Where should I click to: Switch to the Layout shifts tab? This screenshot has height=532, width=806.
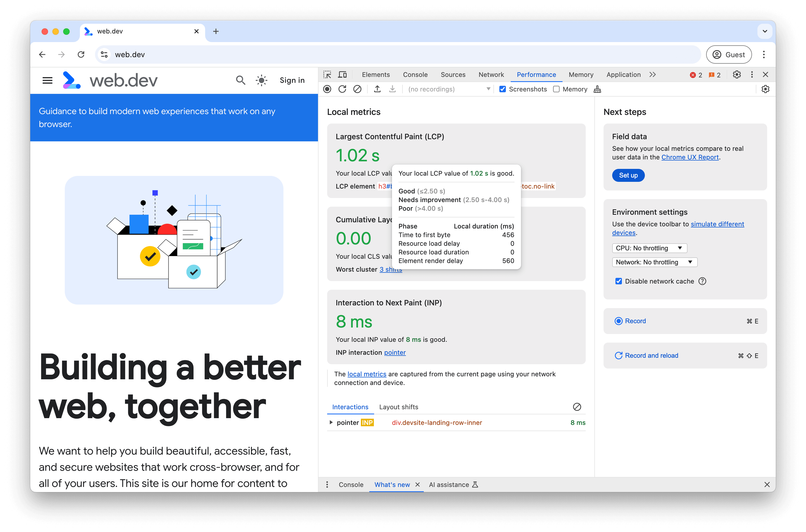[398, 407]
